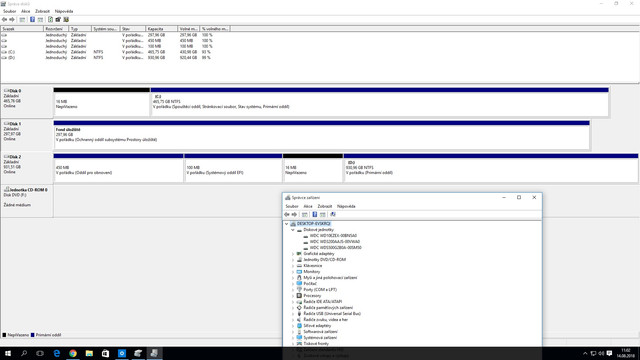The width and height of the screenshot is (640, 360).
Task: Open taskbar search magnifier
Action: 24,353
